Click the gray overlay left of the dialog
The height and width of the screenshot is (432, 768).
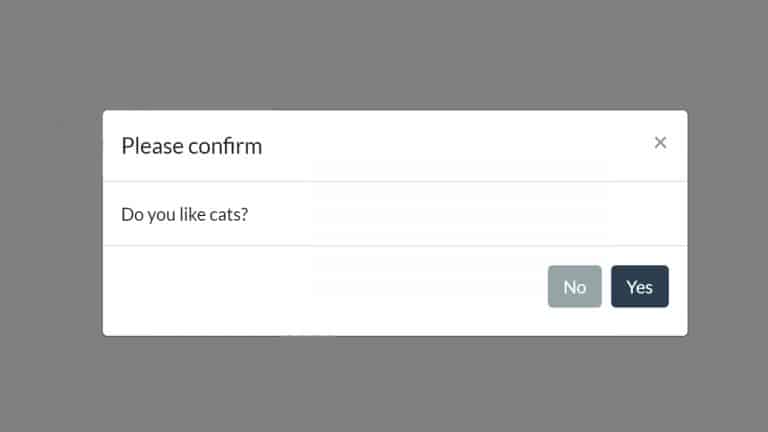click(x=50, y=220)
